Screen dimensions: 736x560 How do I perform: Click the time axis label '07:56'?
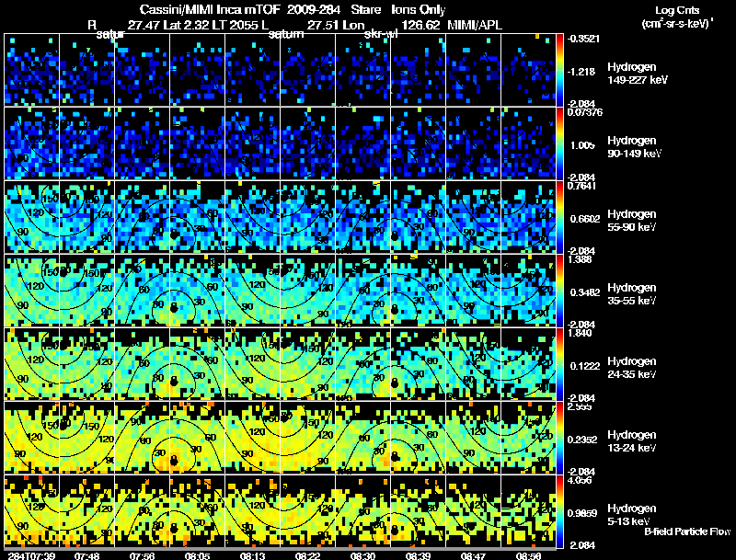click(143, 555)
